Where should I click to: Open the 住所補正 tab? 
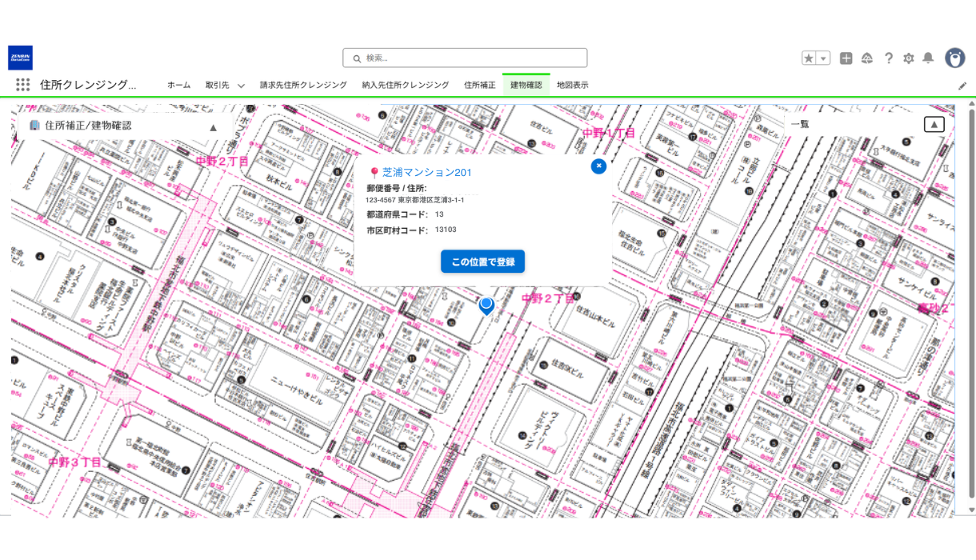click(480, 85)
